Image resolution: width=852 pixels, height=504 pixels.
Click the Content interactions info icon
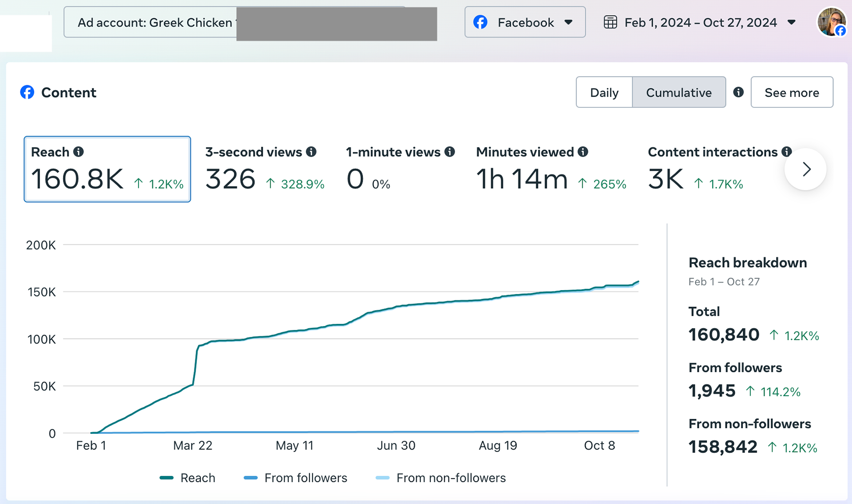[786, 152]
